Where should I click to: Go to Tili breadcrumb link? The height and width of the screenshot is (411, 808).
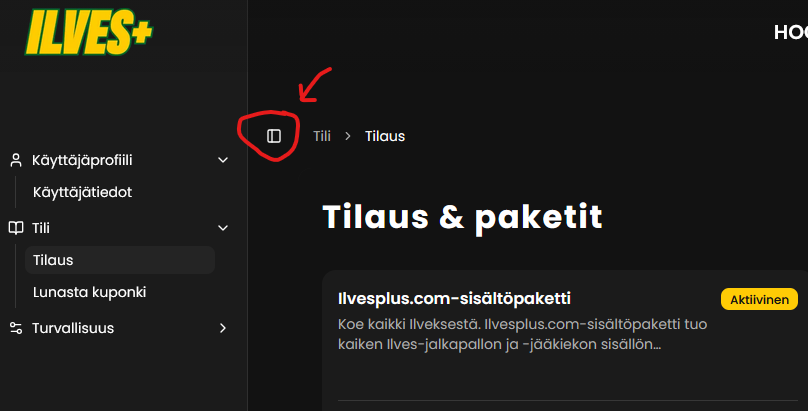322,136
